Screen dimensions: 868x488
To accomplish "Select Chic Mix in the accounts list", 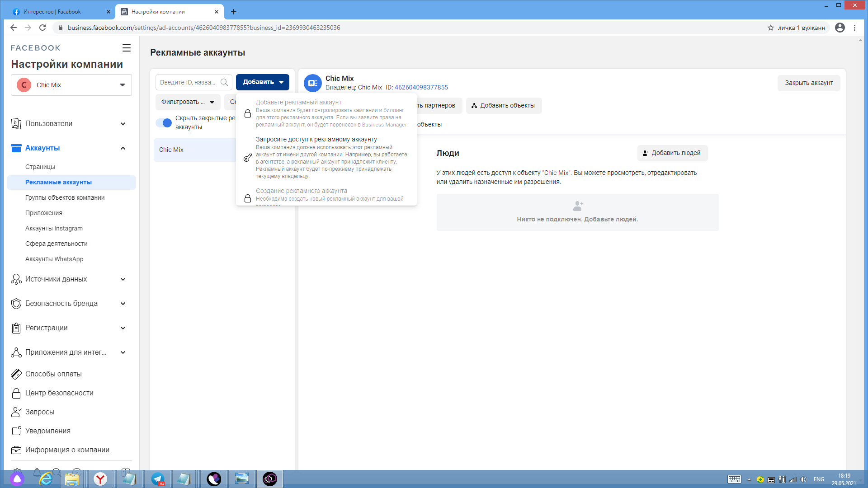I will click(195, 150).
